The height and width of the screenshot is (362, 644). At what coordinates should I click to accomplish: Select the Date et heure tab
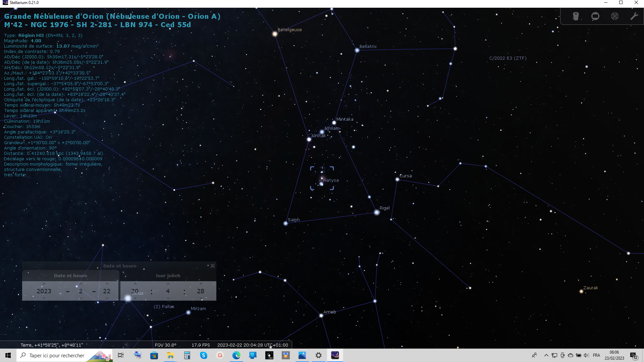pyautogui.click(x=70, y=276)
